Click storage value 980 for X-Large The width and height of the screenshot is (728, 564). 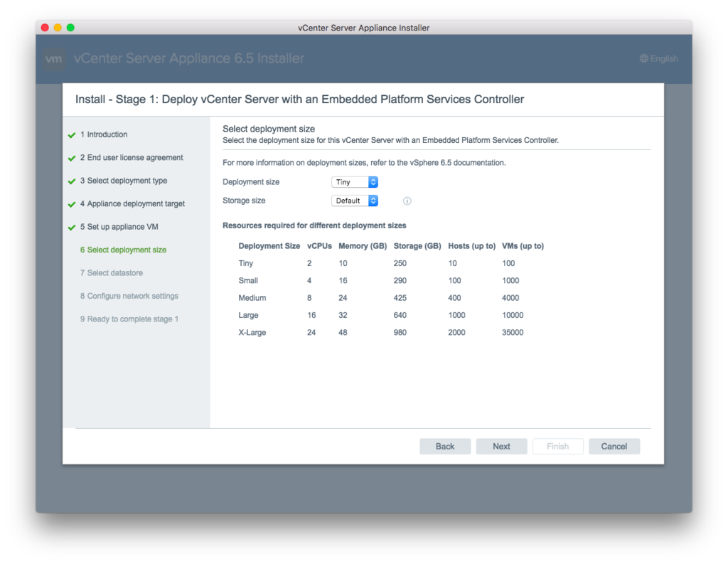[x=400, y=332]
